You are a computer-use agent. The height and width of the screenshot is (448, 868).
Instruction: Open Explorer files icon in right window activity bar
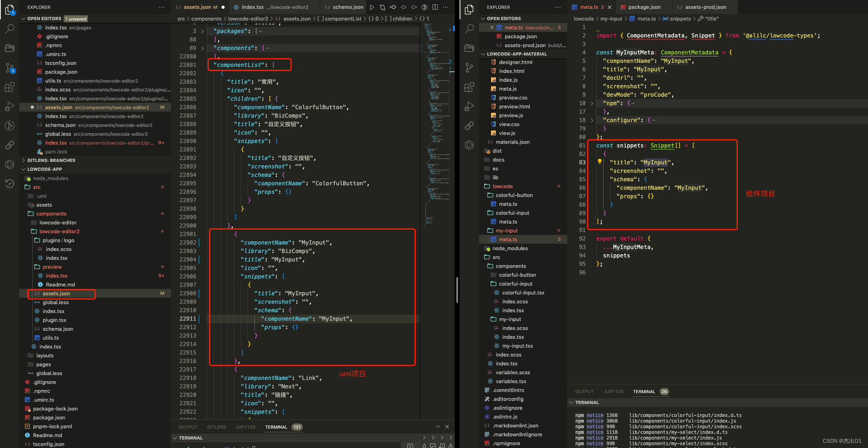(x=469, y=9)
